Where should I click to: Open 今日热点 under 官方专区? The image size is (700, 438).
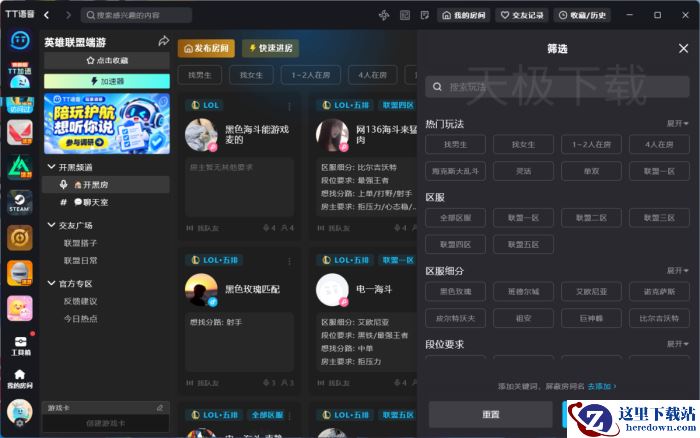click(80, 318)
